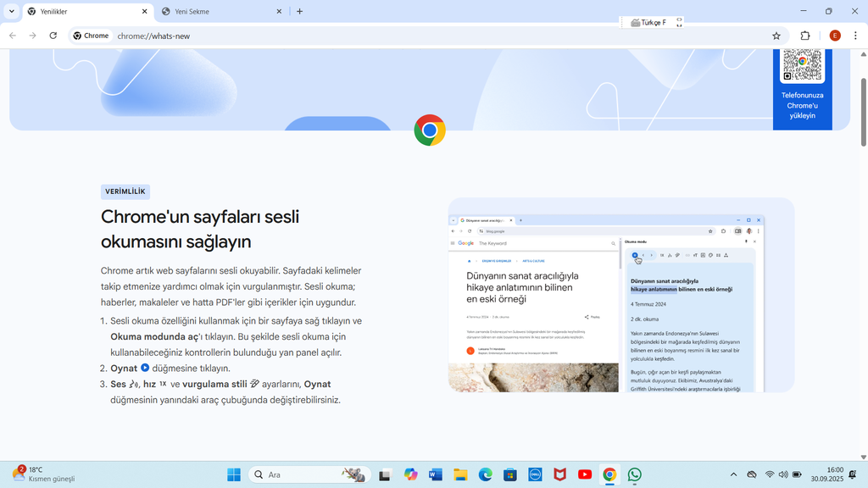Open Chrome three-dot menu
This screenshot has width=868, height=488.
[855, 36]
